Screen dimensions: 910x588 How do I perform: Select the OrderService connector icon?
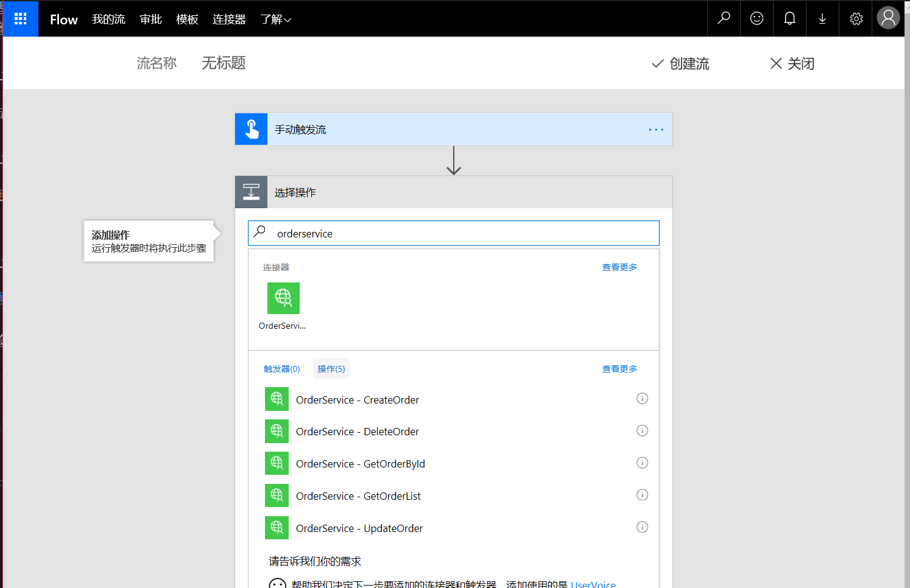[283, 298]
